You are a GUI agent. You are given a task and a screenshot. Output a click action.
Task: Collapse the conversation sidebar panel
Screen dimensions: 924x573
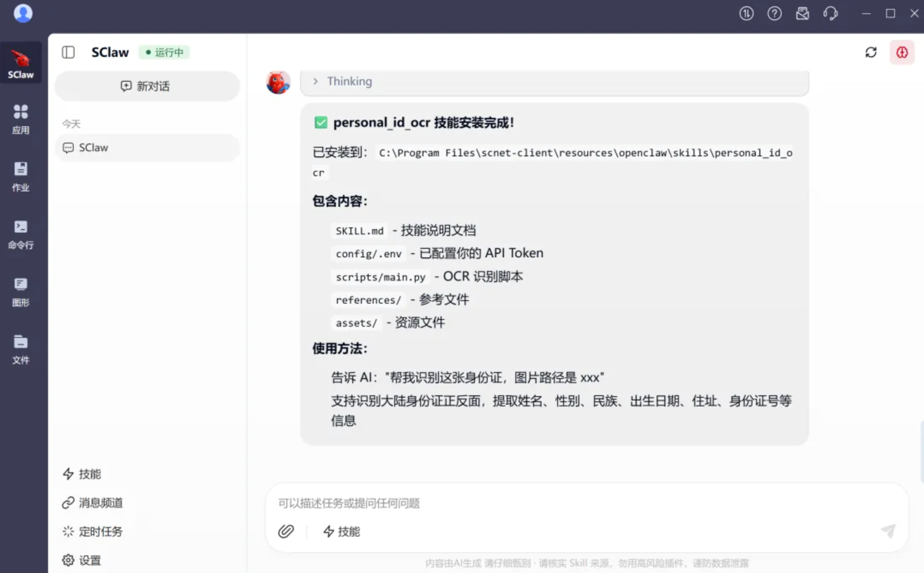click(x=68, y=52)
